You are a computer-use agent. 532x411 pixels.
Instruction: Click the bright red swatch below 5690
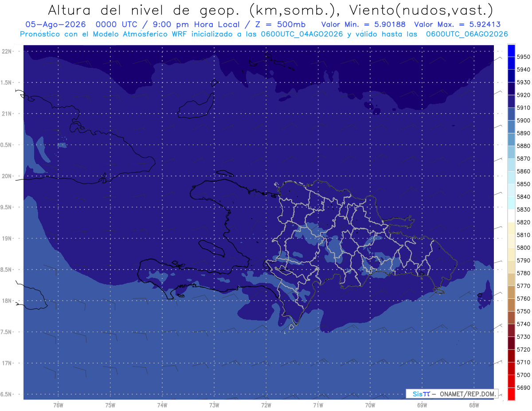(x=511, y=394)
